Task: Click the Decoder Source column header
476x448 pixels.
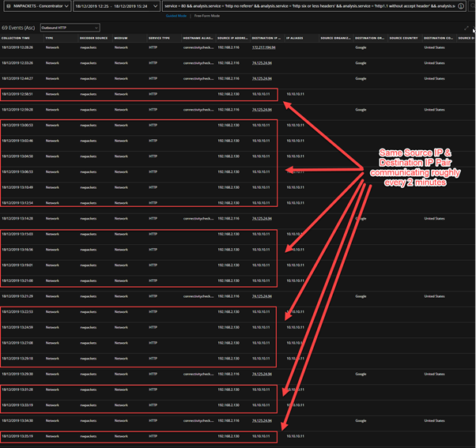Action: pyautogui.click(x=94, y=38)
